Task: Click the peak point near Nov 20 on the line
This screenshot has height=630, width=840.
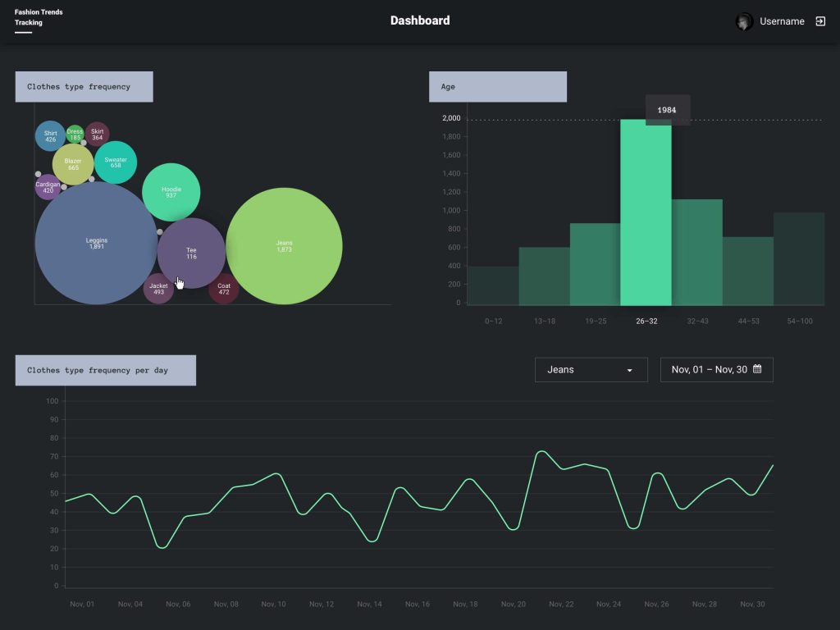Action: click(541, 451)
